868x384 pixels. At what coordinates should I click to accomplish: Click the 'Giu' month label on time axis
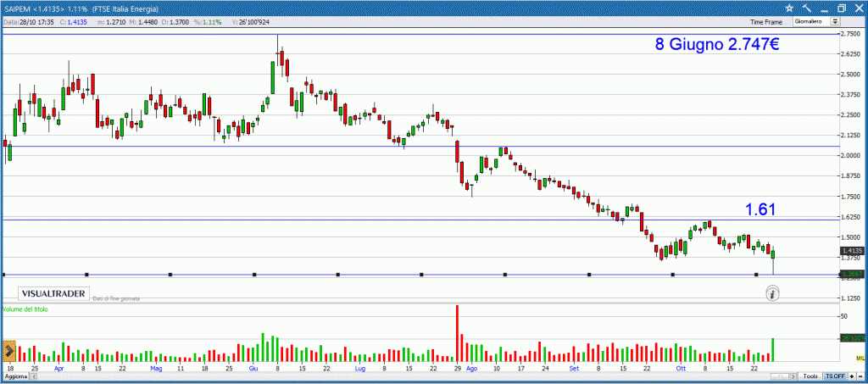coord(253,368)
